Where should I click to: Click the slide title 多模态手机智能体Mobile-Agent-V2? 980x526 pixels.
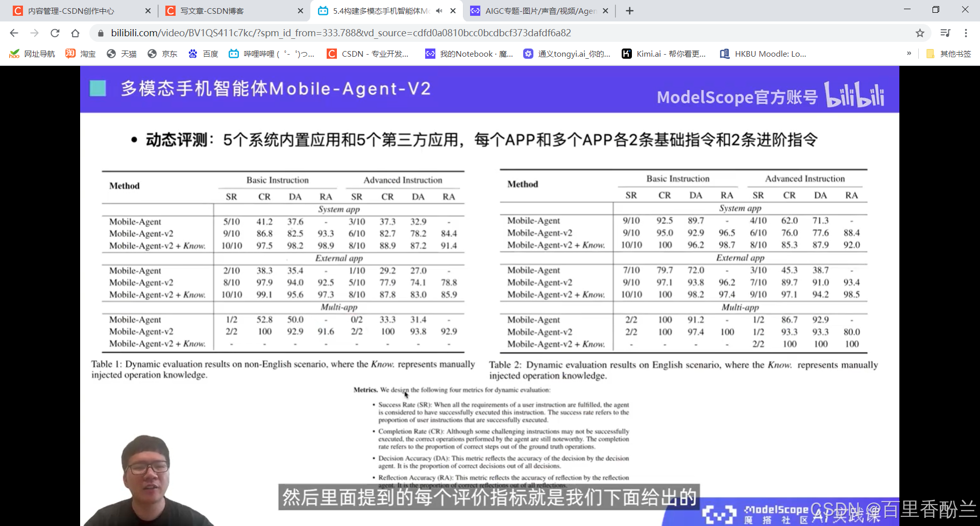[x=276, y=89]
